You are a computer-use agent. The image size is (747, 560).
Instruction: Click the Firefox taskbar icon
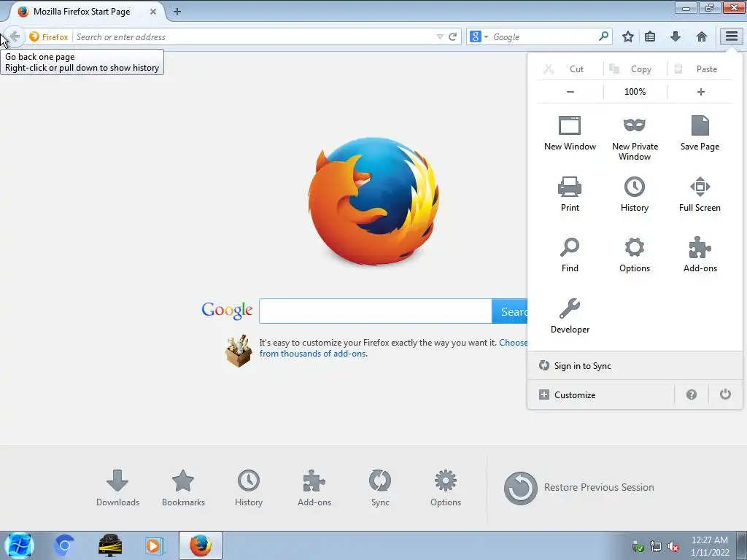point(201,545)
